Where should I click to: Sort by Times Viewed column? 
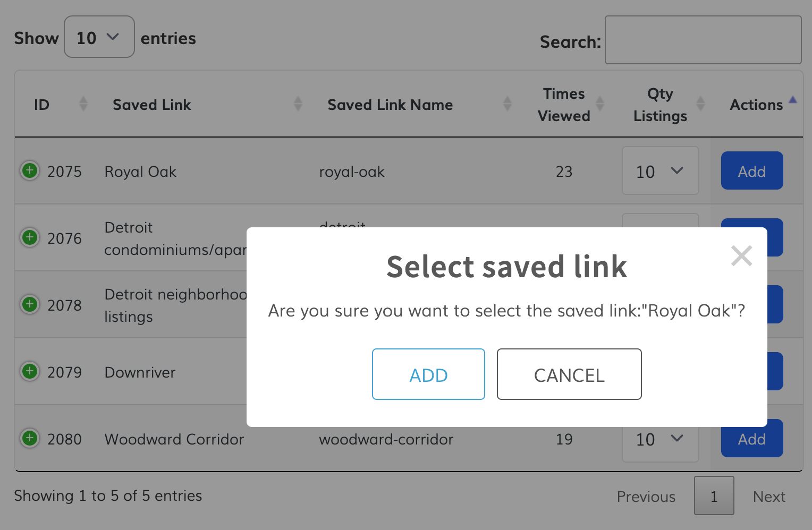point(564,105)
